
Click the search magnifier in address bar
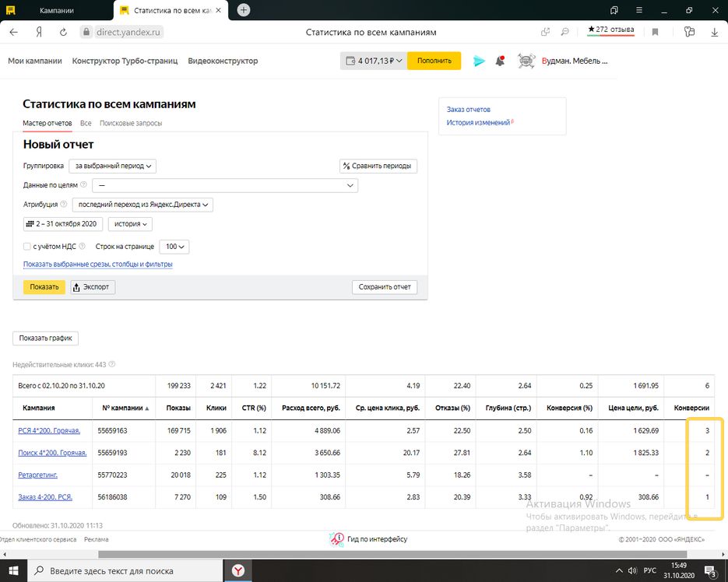coord(564,32)
